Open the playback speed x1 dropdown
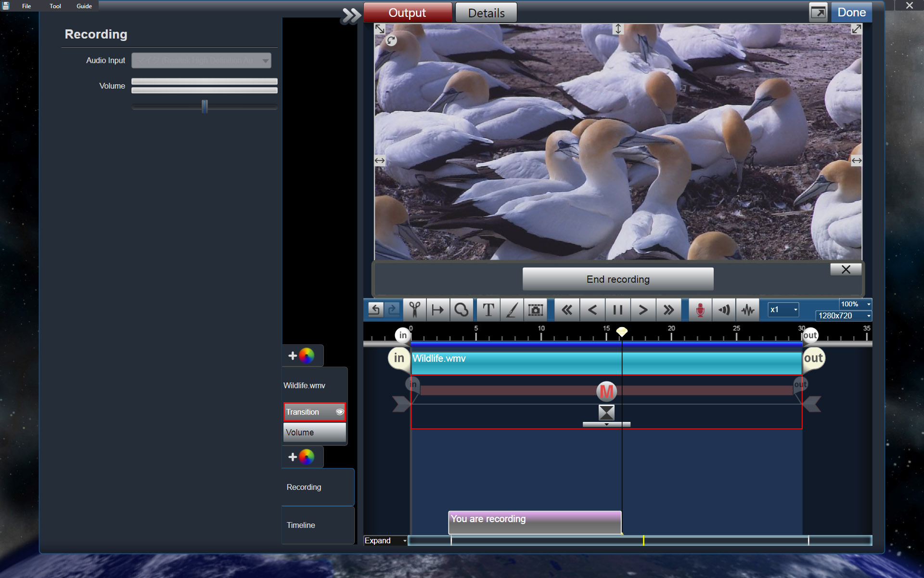The height and width of the screenshot is (578, 924). point(783,310)
